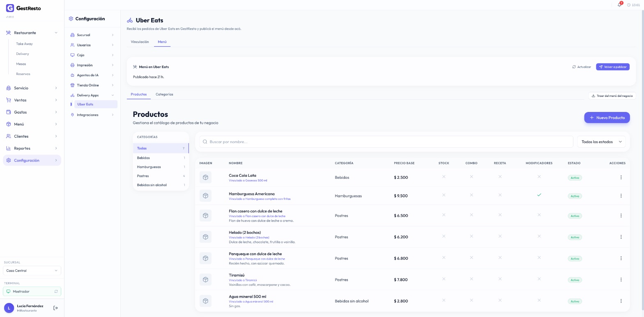This screenshot has height=317, width=644.
Task: Select the Menú tab
Action: coord(162,42)
